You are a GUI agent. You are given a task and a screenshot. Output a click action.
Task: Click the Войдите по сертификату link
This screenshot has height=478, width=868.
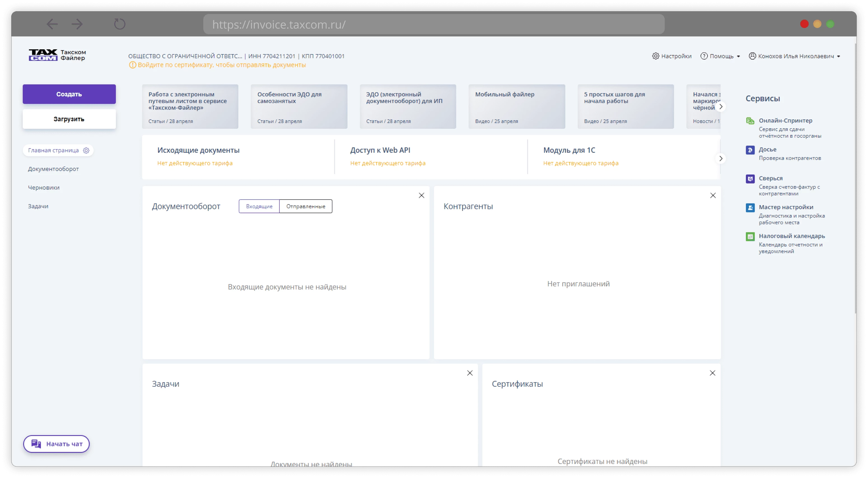[x=222, y=65]
